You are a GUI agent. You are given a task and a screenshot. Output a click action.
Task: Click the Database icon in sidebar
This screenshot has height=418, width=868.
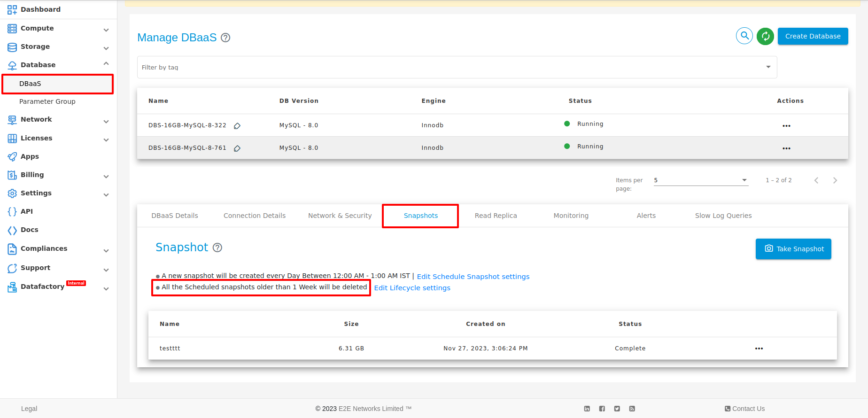pos(12,65)
